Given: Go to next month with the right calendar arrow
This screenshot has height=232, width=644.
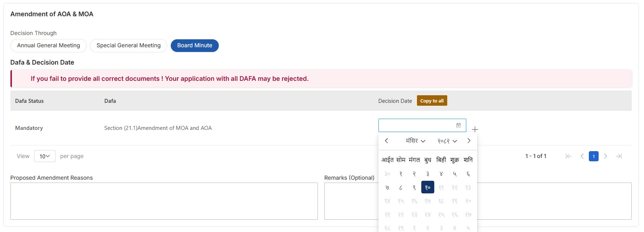Looking at the screenshot, I should point(469,141).
